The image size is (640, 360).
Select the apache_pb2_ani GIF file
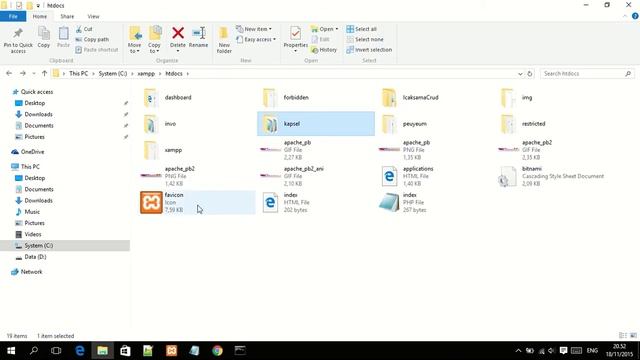click(x=317, y=176)
